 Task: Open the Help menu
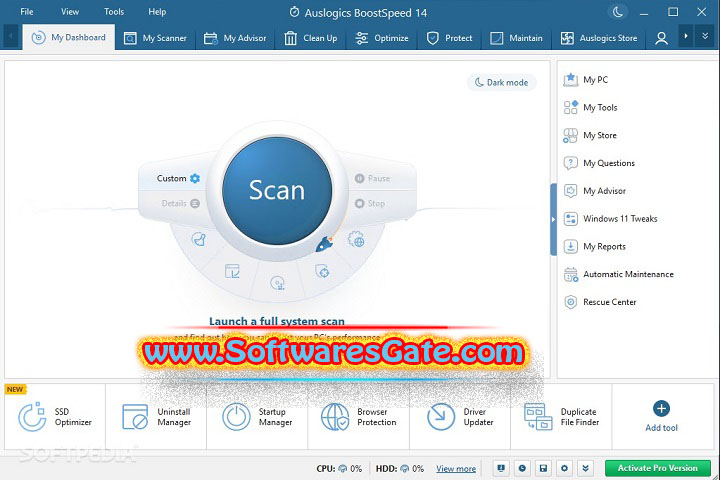157,12
